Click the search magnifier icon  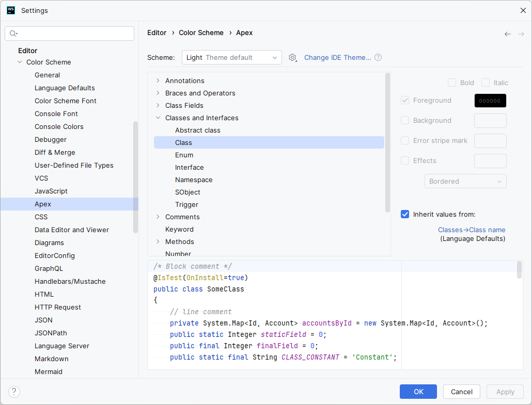[13, 33]
